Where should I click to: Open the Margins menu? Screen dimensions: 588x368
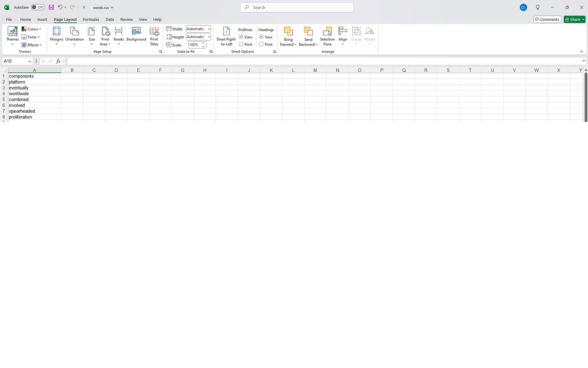(57, 36)
